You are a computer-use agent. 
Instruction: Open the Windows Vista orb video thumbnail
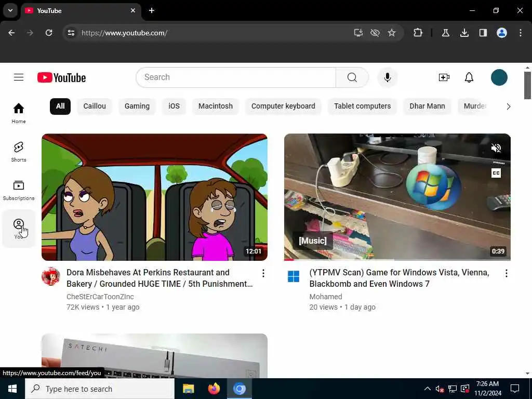tap(397, 197)
